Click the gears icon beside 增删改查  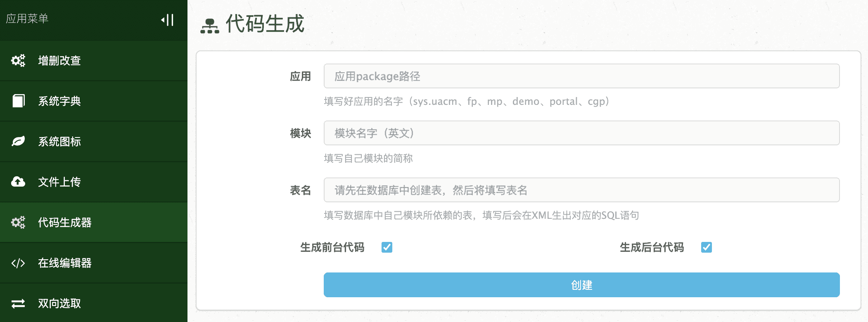click(x=18, y=61)
